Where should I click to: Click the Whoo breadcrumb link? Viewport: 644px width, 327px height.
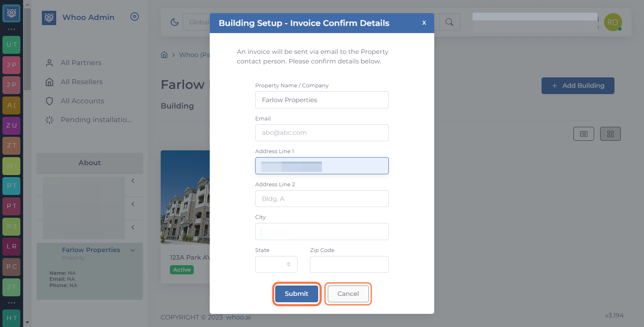point(194,55)
